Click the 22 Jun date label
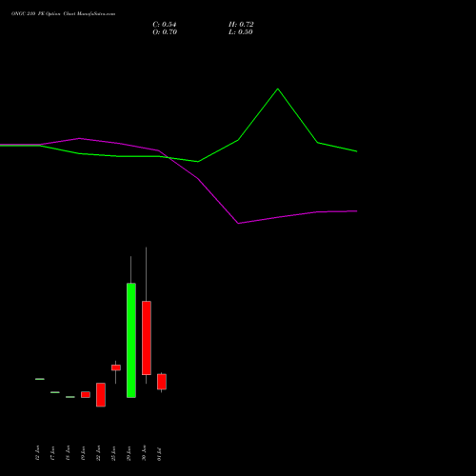 [x=98, y=453]
